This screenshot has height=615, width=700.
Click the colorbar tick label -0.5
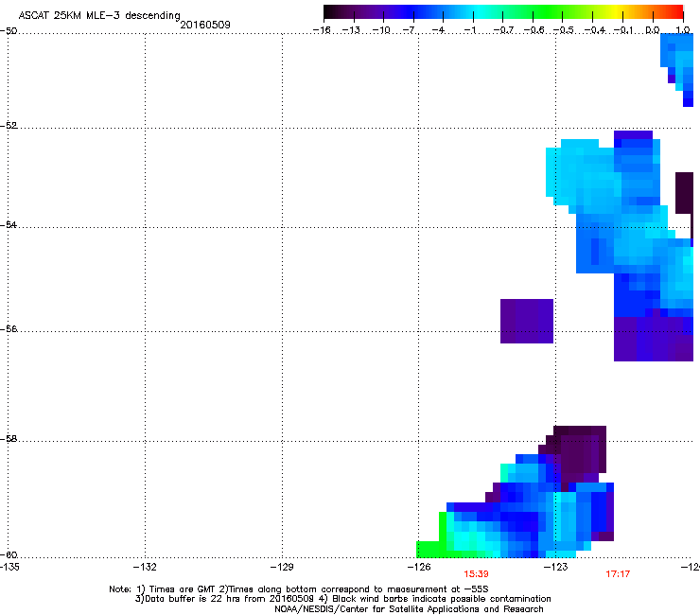tap(564, 30)
